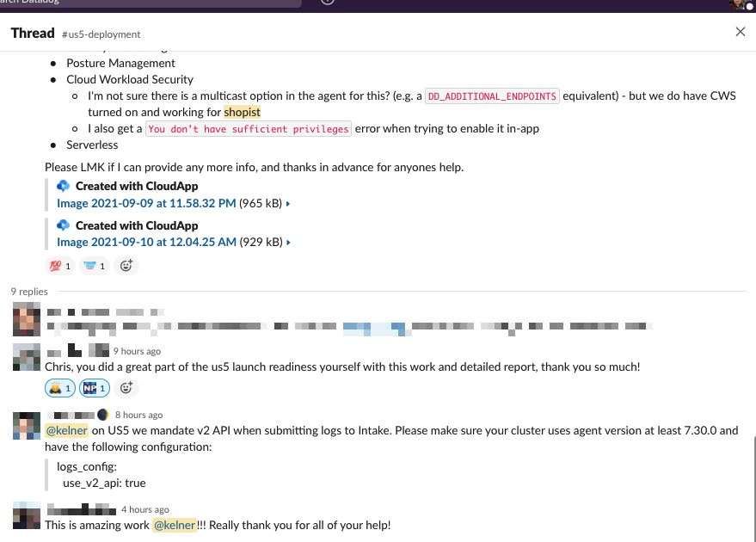Open Image 2021-09-10 at 12.04.25 AM link
Screen dimensions: 756x542
tap(146, 242)
